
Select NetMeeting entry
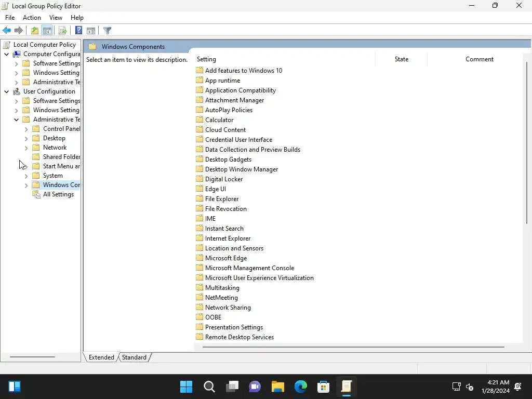coord(221,298)
